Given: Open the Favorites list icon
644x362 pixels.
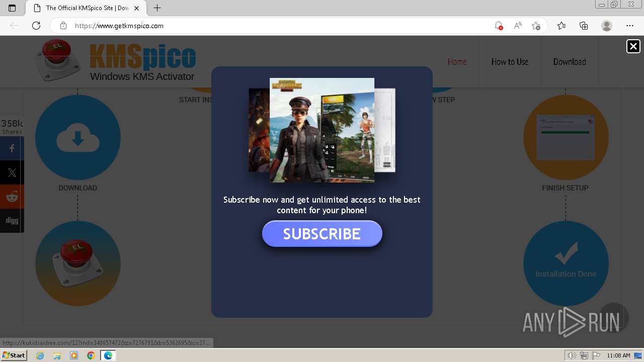Looking at the screenshot, I should point(561,26).
